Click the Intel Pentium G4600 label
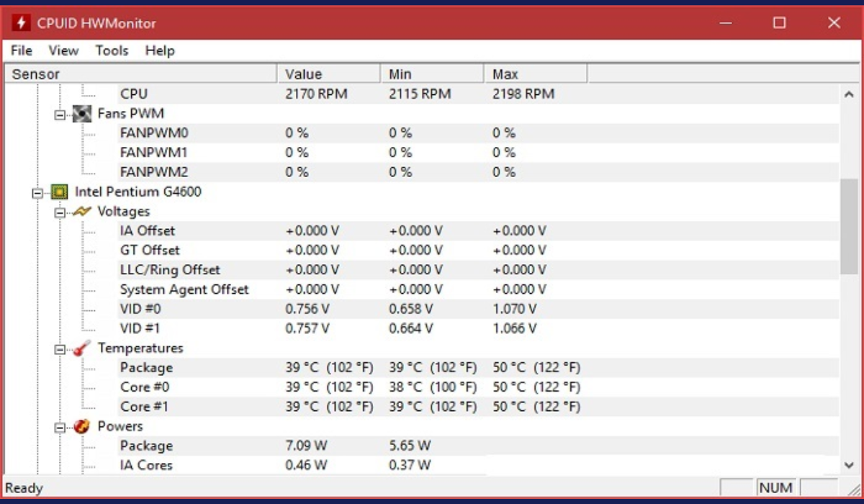This screenshot has height=504, width=864. point(138,192)
